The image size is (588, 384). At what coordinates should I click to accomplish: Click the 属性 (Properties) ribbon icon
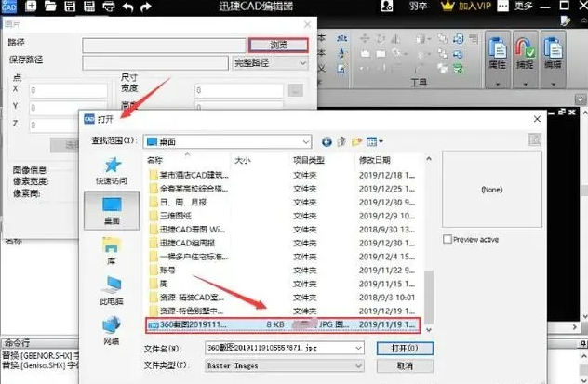[498, 52]
